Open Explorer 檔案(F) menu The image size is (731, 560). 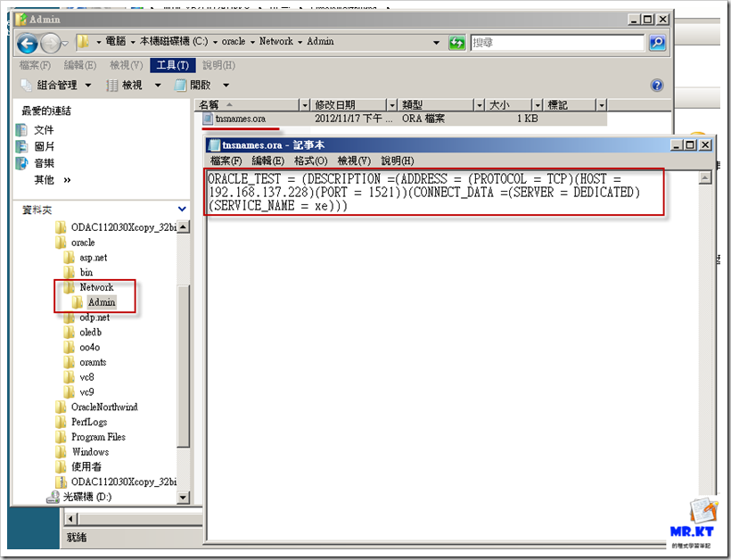35,65
